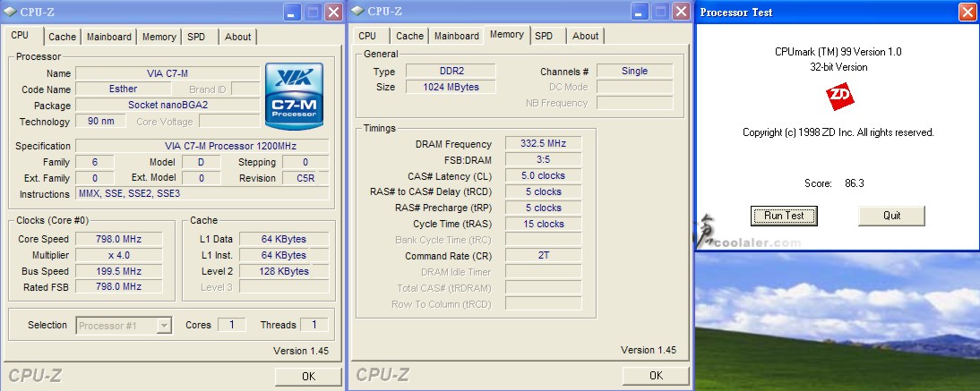Open Mainboard tab in second CPU-Z window
This screenshot has height=391, width=980.
coord(456,36)
